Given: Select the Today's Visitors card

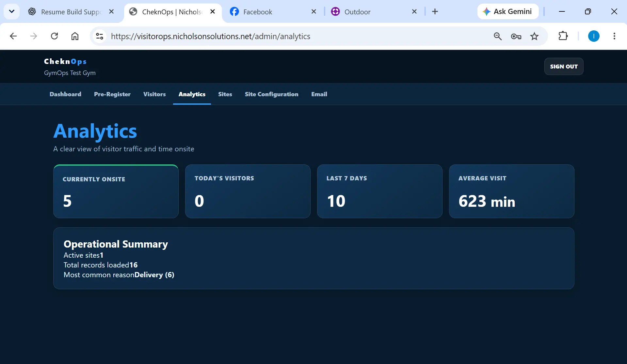Looking at the screenshot, I should [x=248, y=191].
